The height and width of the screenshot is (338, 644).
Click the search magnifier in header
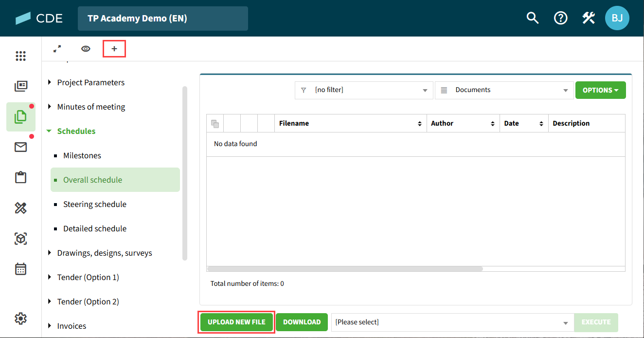[x=533, y=19]
